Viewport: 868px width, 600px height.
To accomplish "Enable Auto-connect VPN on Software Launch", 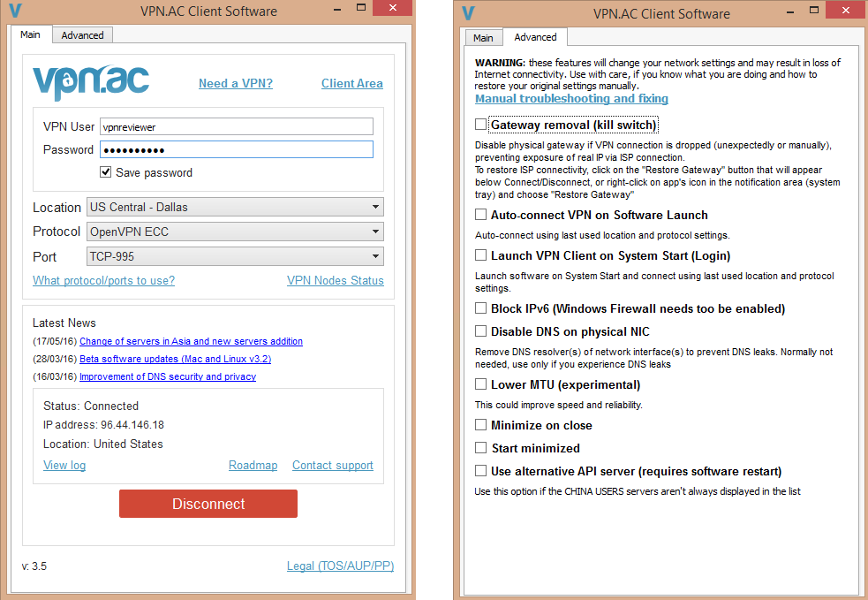I will [481, 215].
